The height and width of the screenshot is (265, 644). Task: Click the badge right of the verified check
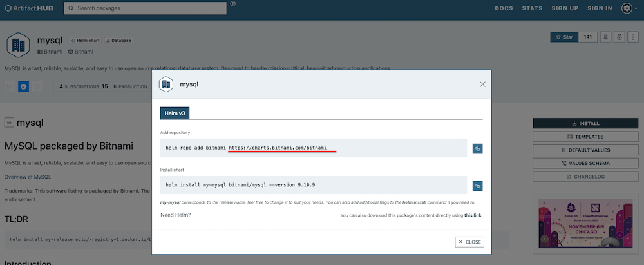pos(37,86)
